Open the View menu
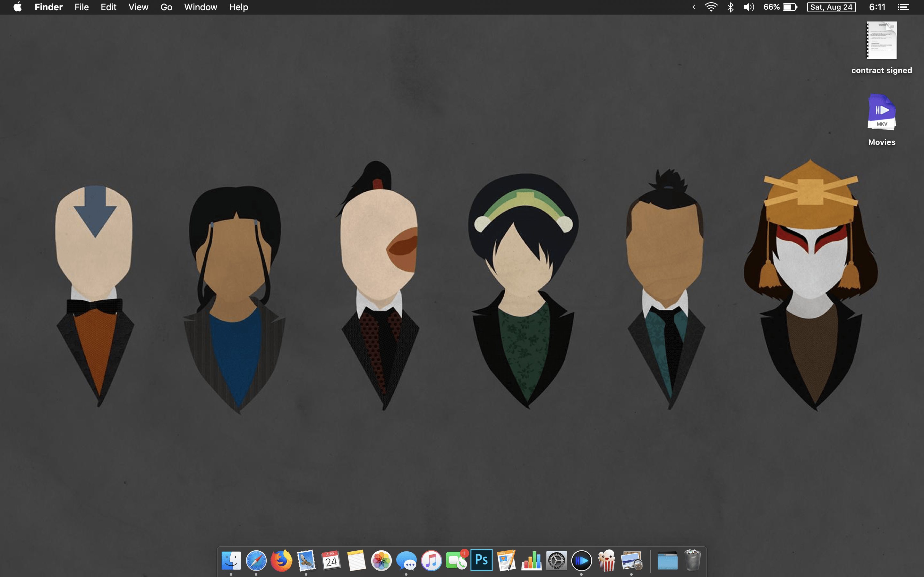 point(138,7)
